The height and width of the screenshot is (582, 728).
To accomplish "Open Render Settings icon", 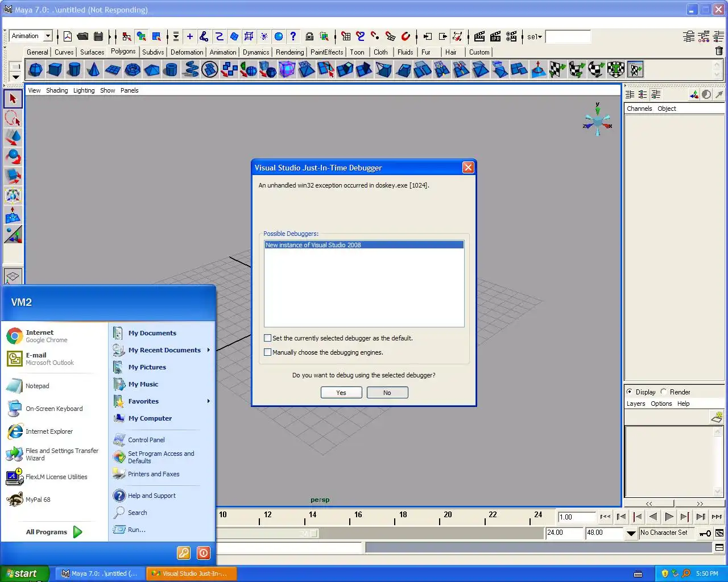I will point(511,36).
